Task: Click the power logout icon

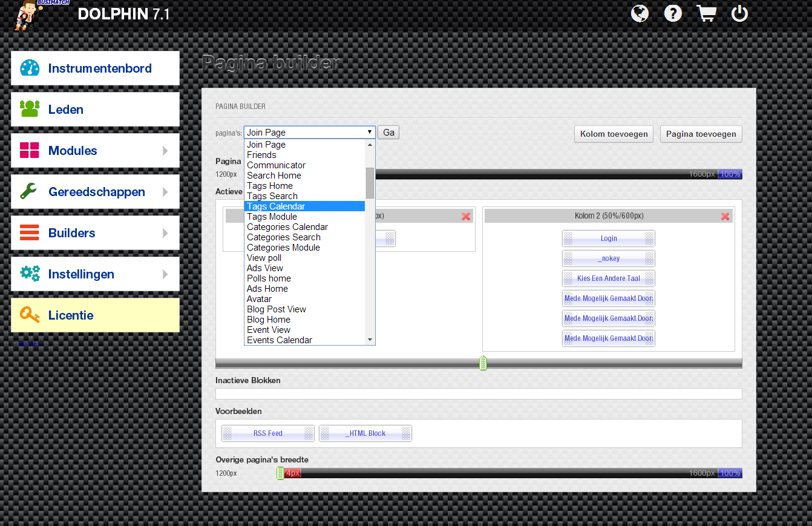Action: (739, 13)
